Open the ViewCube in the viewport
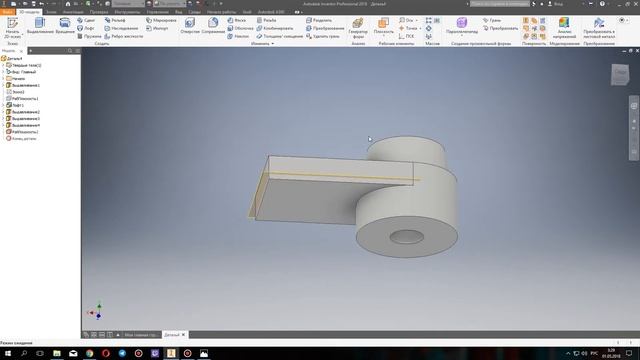640x360 pixels. [x=620, y=74]
